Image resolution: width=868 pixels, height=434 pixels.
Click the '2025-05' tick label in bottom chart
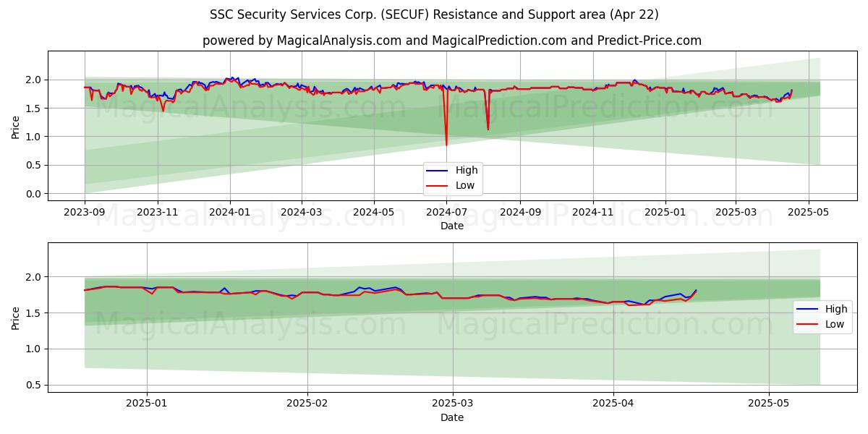[769, 404]
